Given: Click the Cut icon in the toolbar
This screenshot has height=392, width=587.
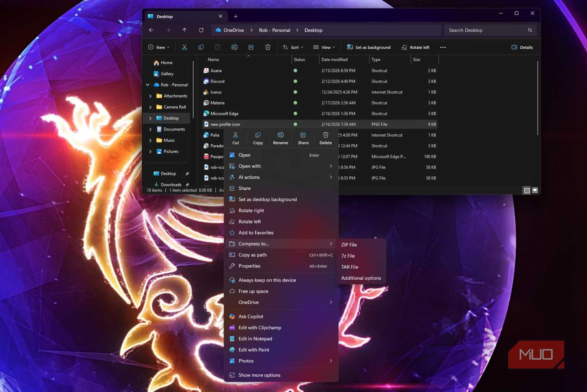Looking at the screenshot, I should click(184, 47).
